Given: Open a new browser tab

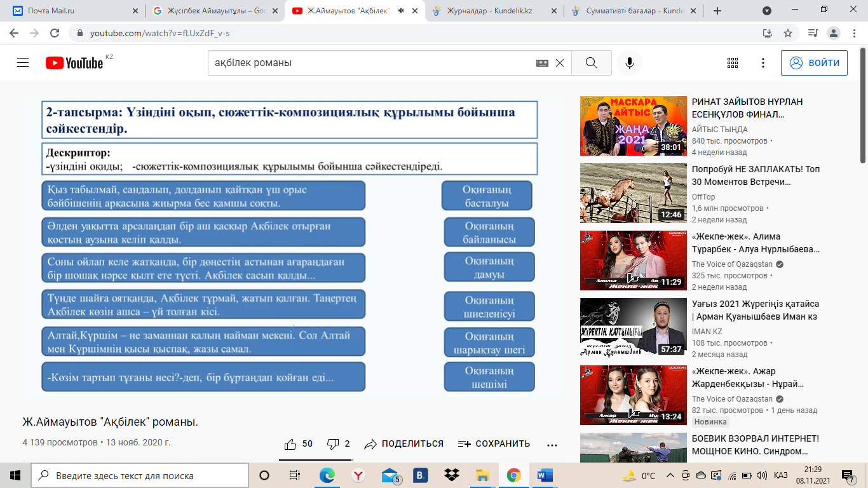Looking at the screenshot, I should coord(717,11).
